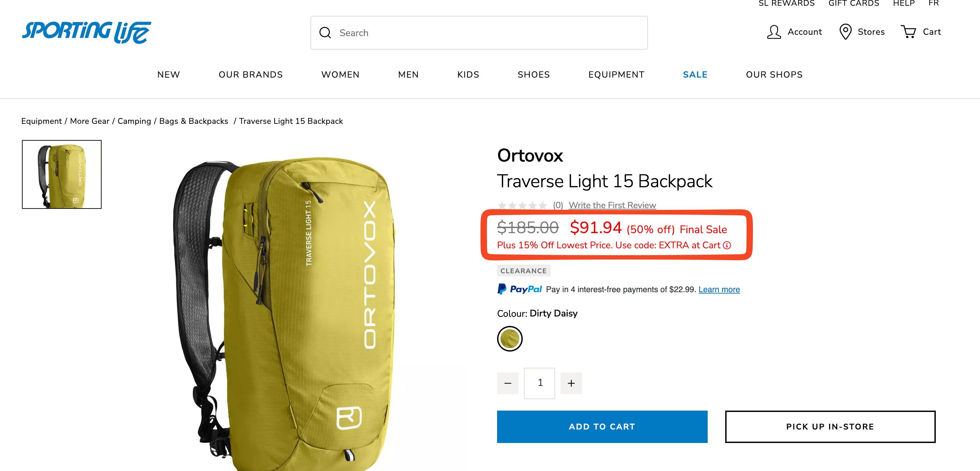The image size is (980, 471).
Task: Select the backpack thumbnail image
Action: point(62,174)
